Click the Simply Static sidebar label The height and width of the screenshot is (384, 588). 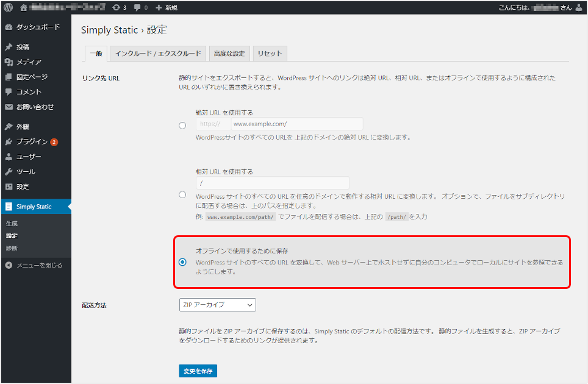click(x=34, y=207)
